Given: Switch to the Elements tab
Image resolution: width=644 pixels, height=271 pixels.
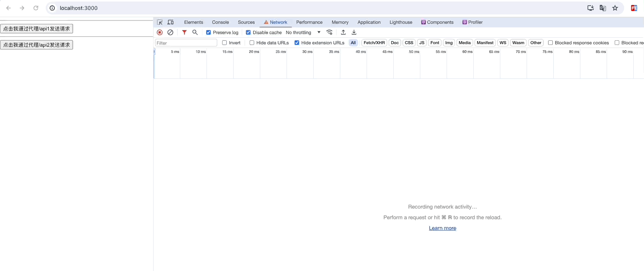Looking at the screenshot, I should [194, 22].
